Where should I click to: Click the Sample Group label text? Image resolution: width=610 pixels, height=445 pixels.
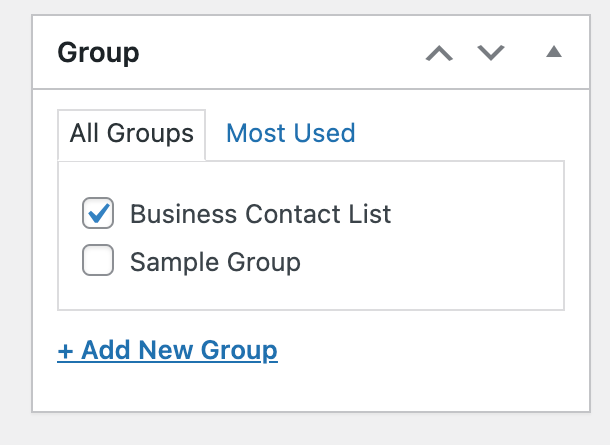point(215,262)
